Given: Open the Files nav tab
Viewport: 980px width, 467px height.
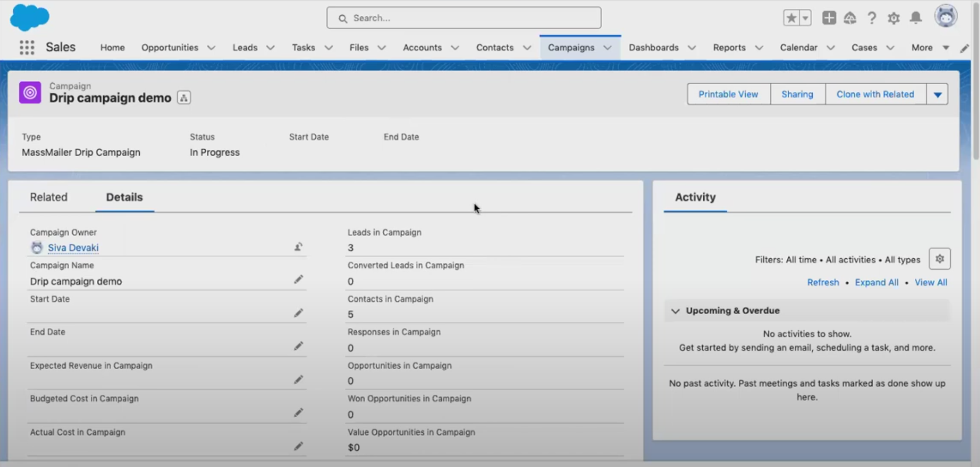Looking at the screenshot, I should click(359, 47).
